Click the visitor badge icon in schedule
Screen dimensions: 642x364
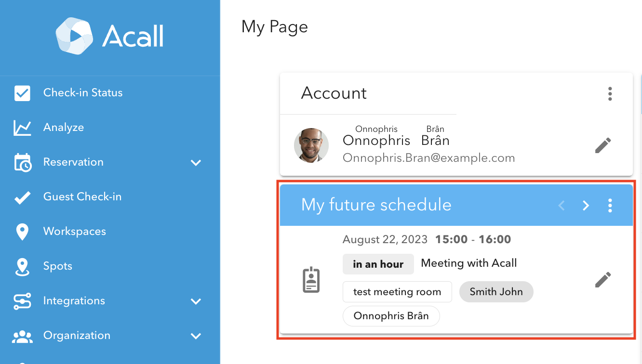pyautogui.click(x=311, y=280)
